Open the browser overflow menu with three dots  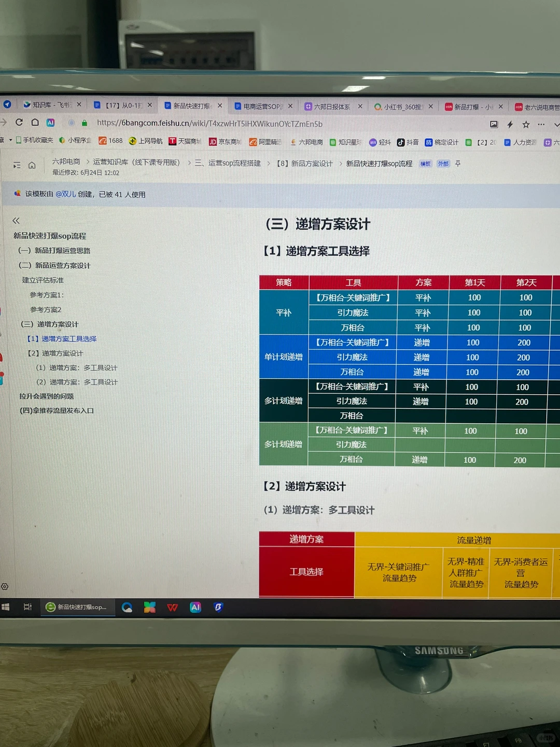(x=541, y=125)
